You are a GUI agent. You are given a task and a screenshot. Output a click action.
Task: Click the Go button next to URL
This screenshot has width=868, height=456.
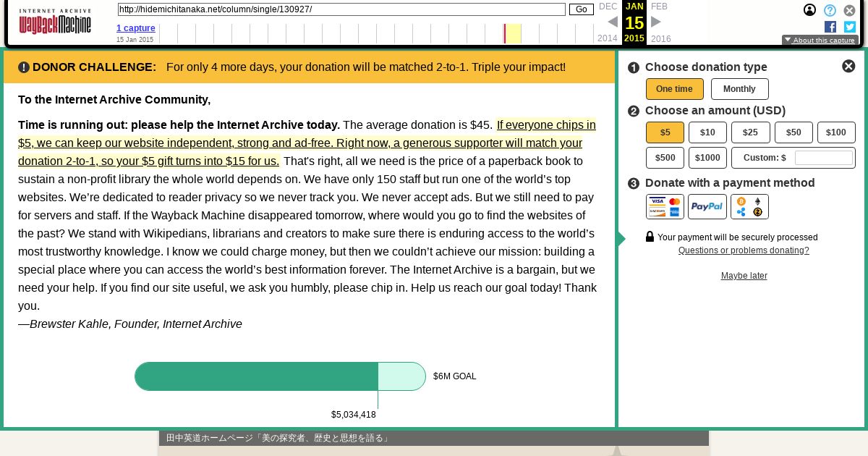pos(581,9)
